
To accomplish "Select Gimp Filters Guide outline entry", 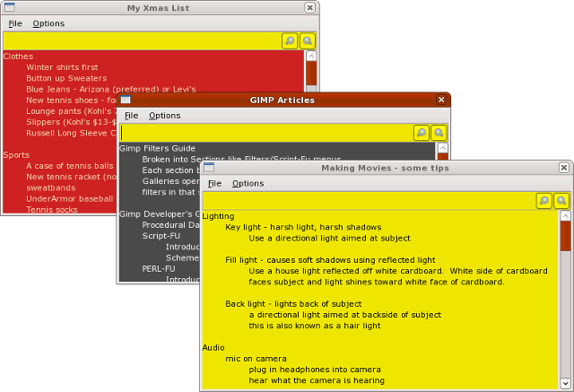I will coord(157,148).
